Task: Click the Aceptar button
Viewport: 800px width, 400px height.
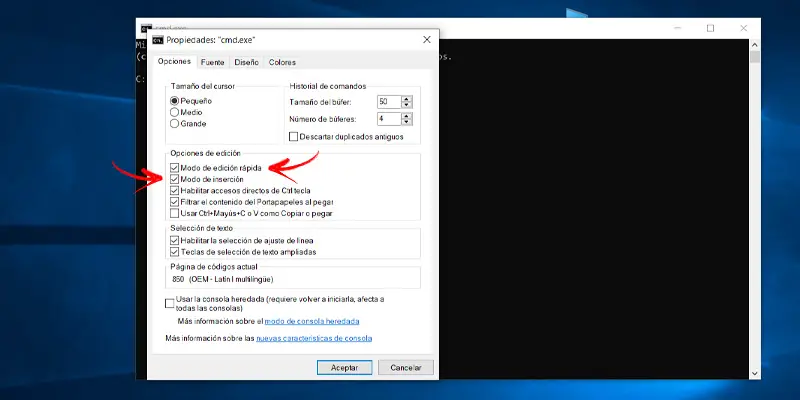Action: [x=344, y=367]
